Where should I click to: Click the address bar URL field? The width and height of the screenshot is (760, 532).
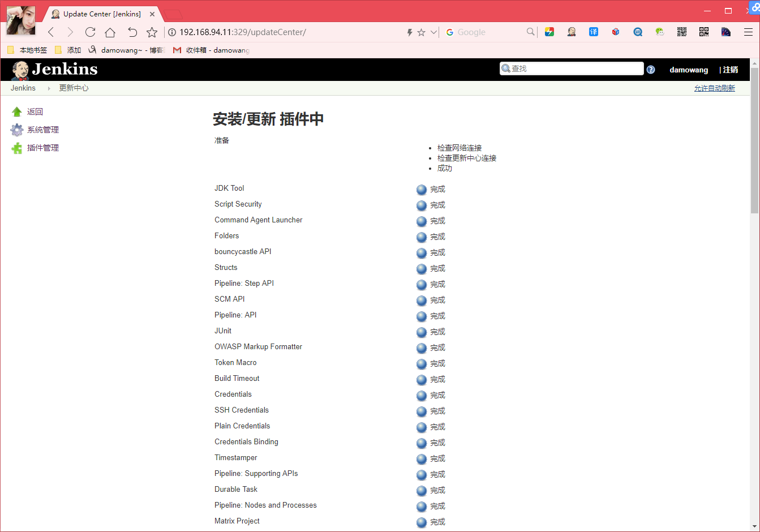click(x=286, y=32)
